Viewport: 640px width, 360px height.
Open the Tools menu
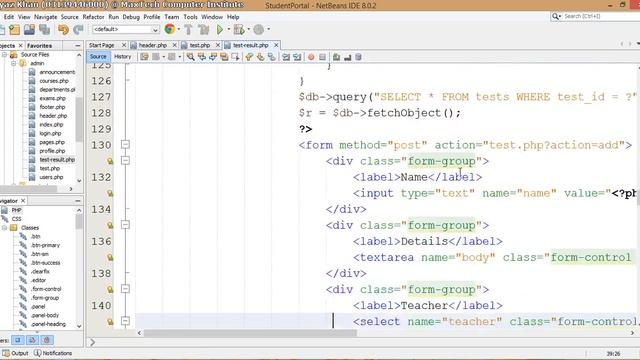pyautogui.click(x=190, y=17)
